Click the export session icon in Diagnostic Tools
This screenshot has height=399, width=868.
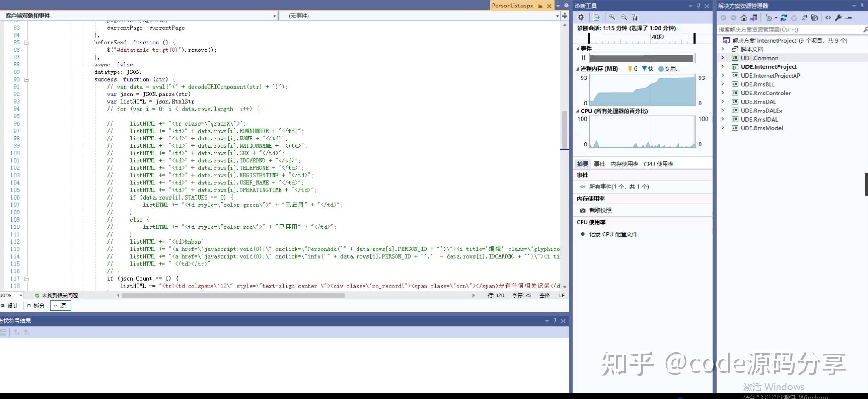point(597,17)
